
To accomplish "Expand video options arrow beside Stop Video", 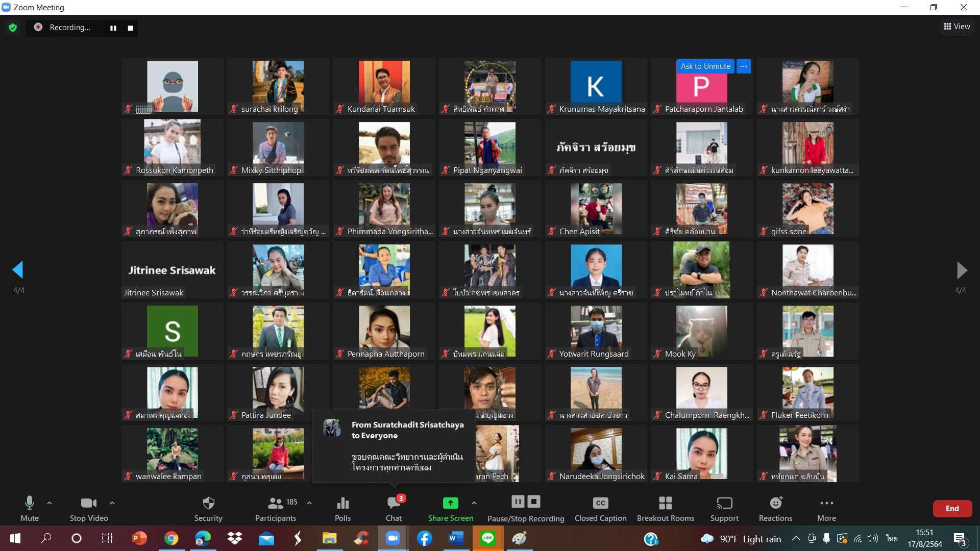I will pyautogui.click(x=112, y=503).
